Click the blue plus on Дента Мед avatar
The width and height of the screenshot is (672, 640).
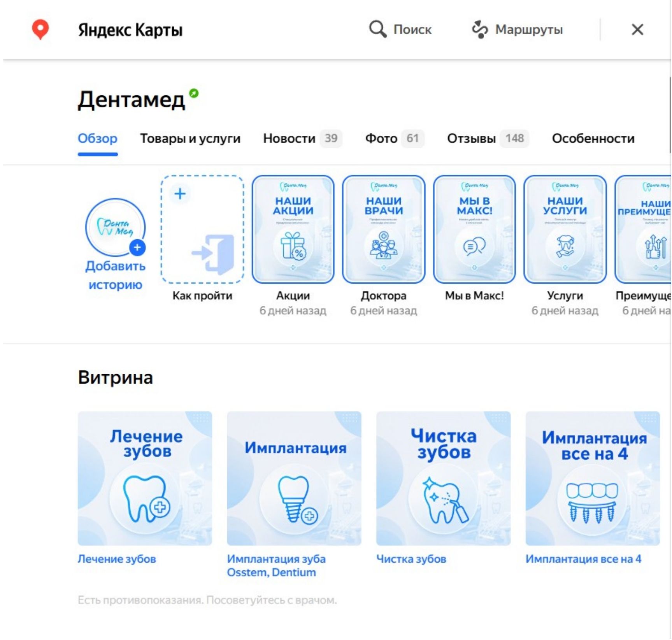click(137, 247)
